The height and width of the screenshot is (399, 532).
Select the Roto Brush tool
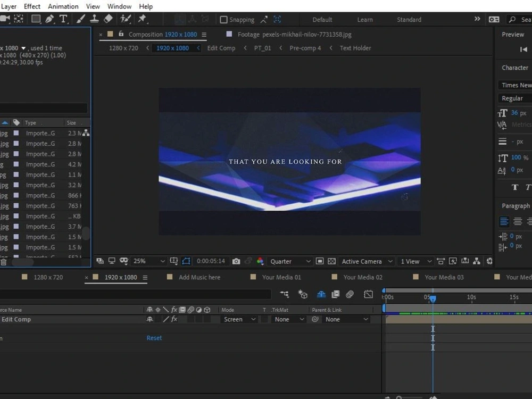(125, 19)
